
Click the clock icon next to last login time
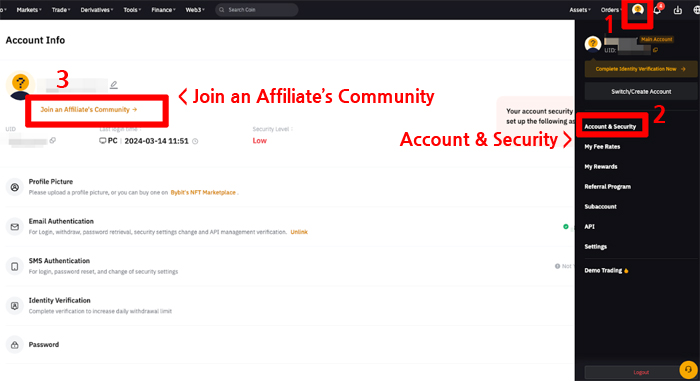(195, 141)
